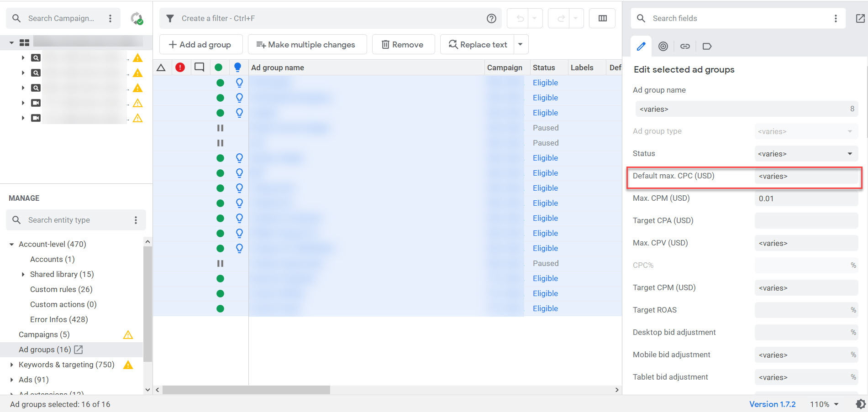Open the Final URLs tab (link icon)
The width and height of the screenshot is (868, 412).
(x=685, y=46)
